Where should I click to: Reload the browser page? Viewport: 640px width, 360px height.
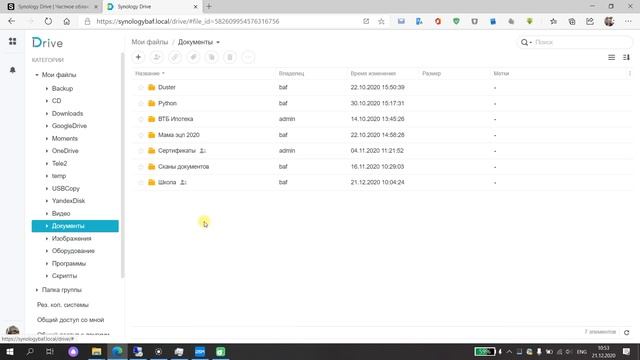[x=48, y=21]
